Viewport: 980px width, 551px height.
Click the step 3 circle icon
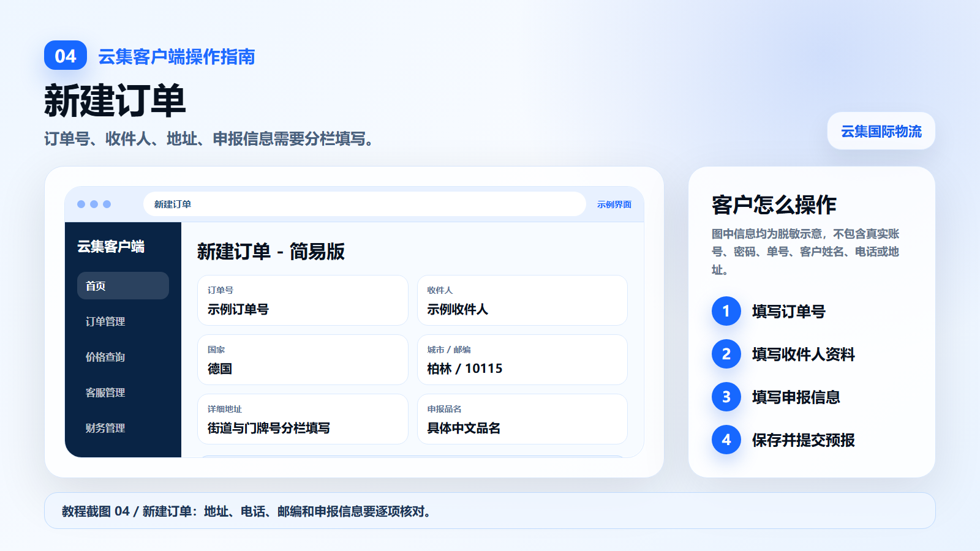click(726, 397)
